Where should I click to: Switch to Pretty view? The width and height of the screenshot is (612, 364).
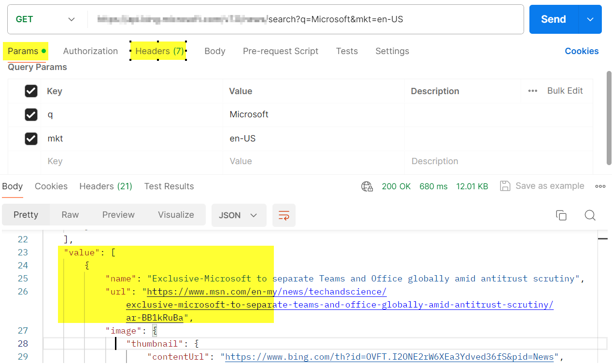26,215
